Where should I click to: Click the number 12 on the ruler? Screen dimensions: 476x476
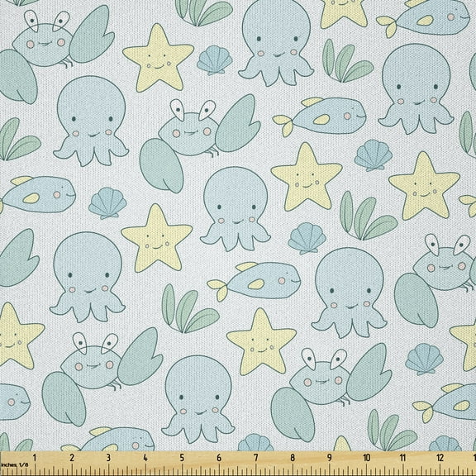click(x=440, y=458)
